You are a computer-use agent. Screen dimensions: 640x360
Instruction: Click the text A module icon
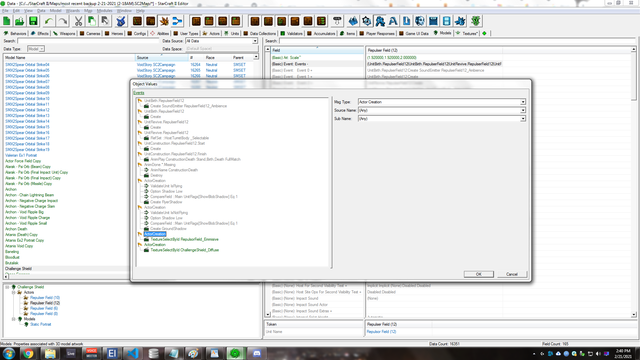pyautogui.click(x=393, y=21)
